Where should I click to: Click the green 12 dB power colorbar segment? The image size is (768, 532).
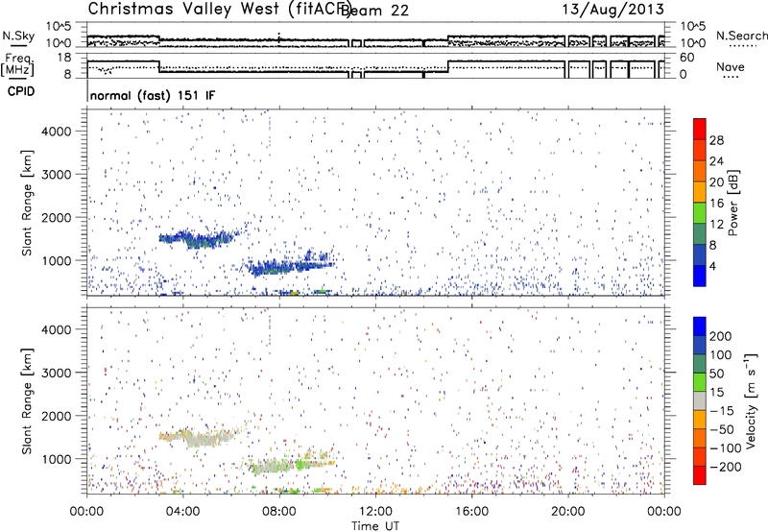tap(700, 213)
